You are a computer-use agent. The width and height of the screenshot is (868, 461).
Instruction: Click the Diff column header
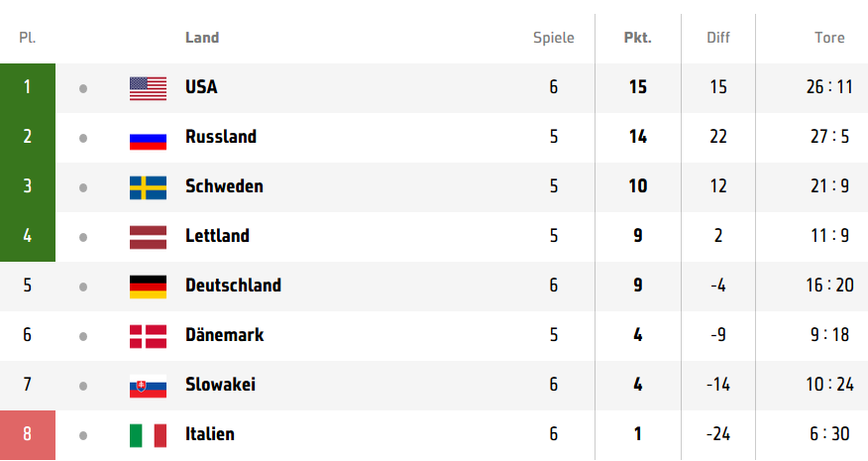pos(718,38)
